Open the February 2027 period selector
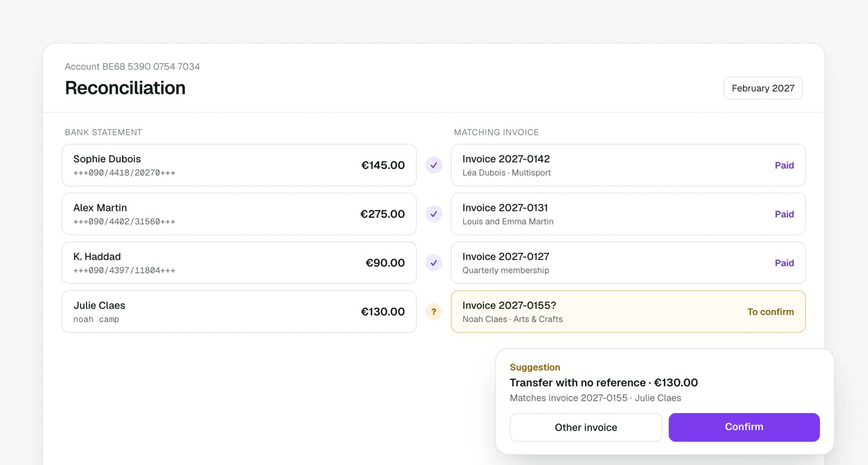This screenshot has width=868, height=465. coord(763,88)
